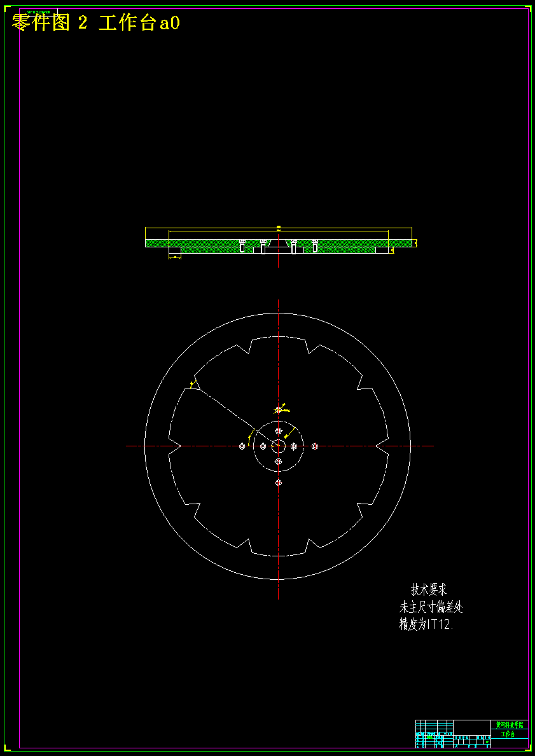Click the note line '未主尺寸偏差处'
This screenshot has height=756, width=535.
pyautogui.click(x=431, y=607)
